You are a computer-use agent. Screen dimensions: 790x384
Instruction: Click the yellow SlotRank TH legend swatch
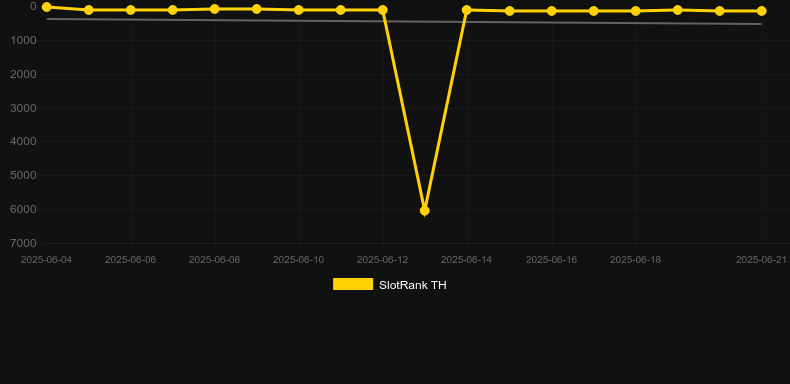(353, 284)
